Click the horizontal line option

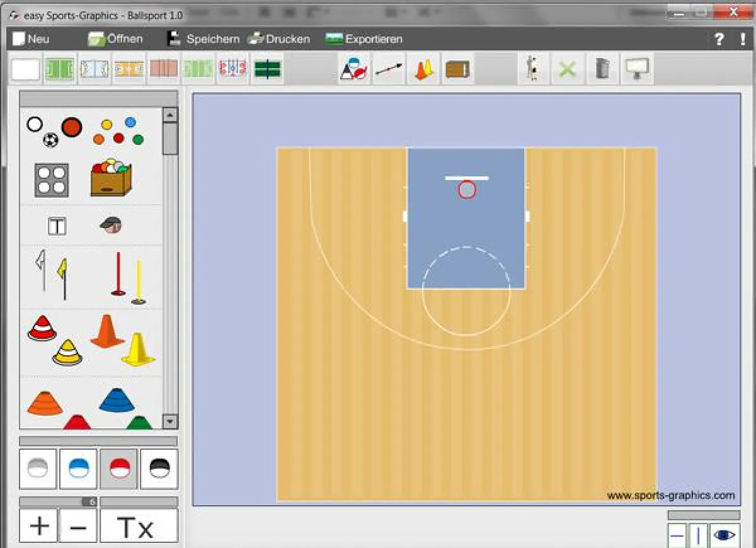pyautogui.click(x=677, y=536)
